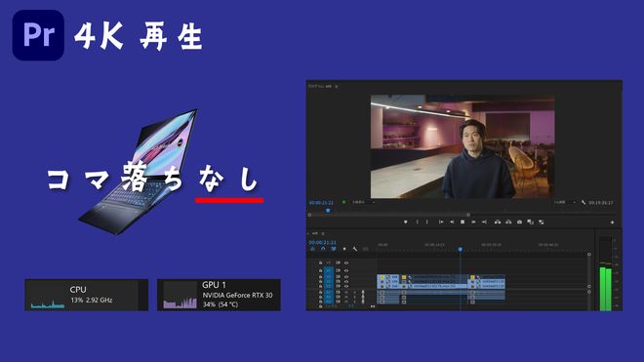Jump to the Out point in Program monitor
Viewport: 644px width, 362px height.
click(484, 221)
